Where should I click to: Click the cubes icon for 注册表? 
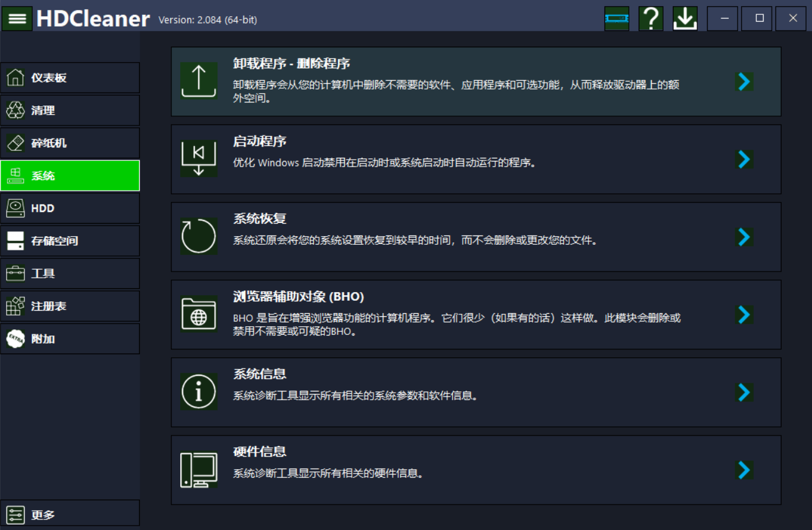click(16, 306)
